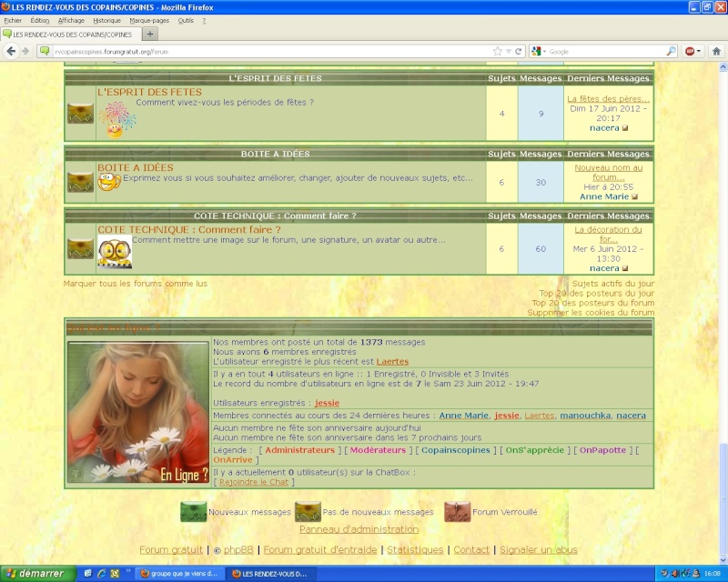Click the Pas de nouveaux messages legend icon
728x582 pixels.
tap(308, 512)
